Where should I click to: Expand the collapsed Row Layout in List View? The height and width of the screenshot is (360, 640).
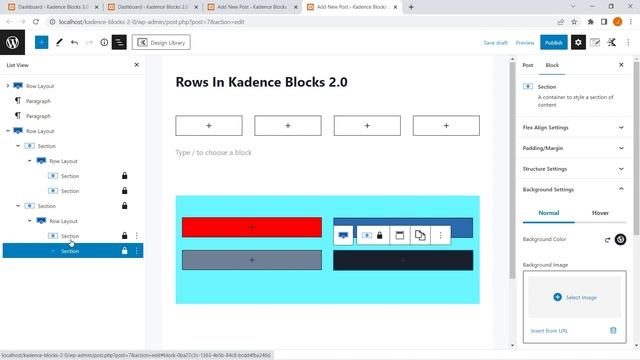click(8, 86)
